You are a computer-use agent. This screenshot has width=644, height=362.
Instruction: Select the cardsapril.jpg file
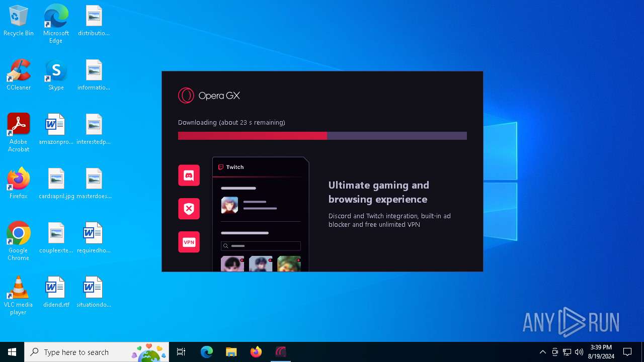[56, 184]
